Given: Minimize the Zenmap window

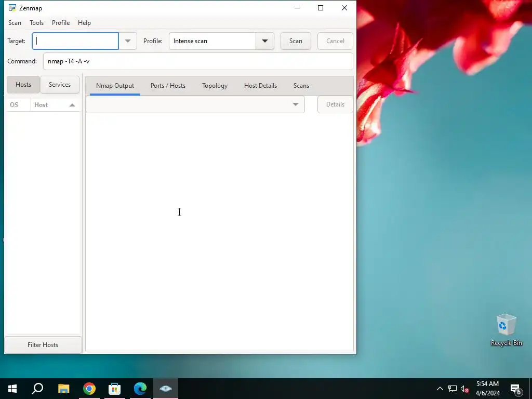Looking at the screenshot, I should coord(297,8).
